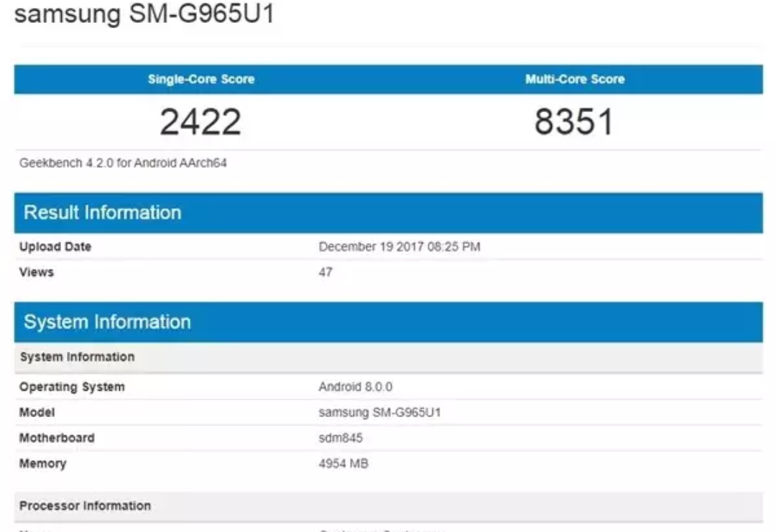The height and width of the screenshot is (532, 776).
Task: Click the 'Android 8.0.0' value
Action: [x=356, y=387]
